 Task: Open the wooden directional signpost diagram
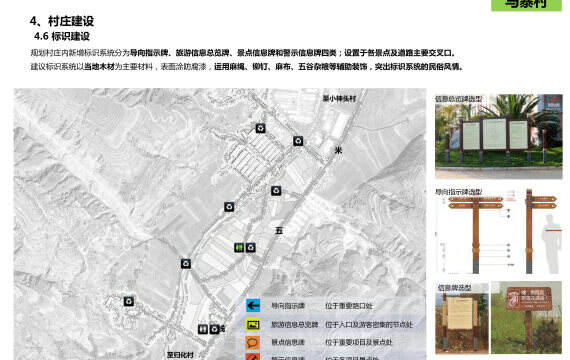(498, 231)
